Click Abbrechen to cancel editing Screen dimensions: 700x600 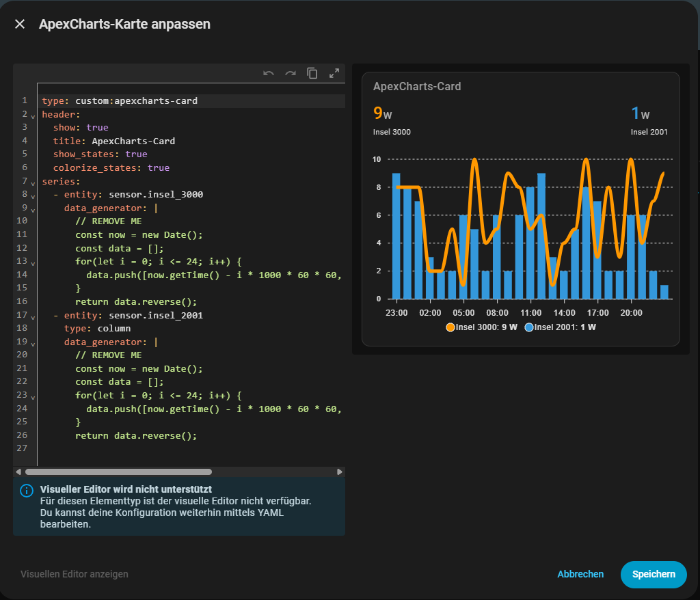(x=580, y=574)
